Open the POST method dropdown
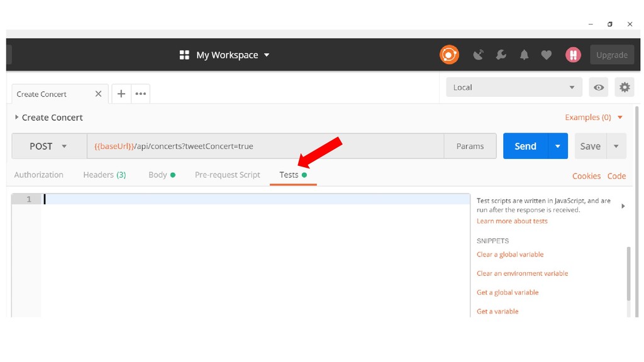 click(49, 146)
